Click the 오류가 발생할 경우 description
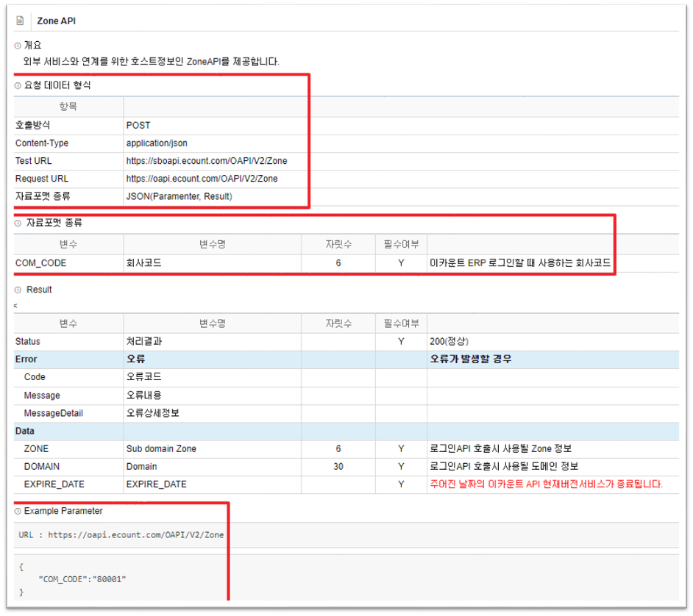The image size is (693, 616). pyautogui.click(x=471, y=359)
